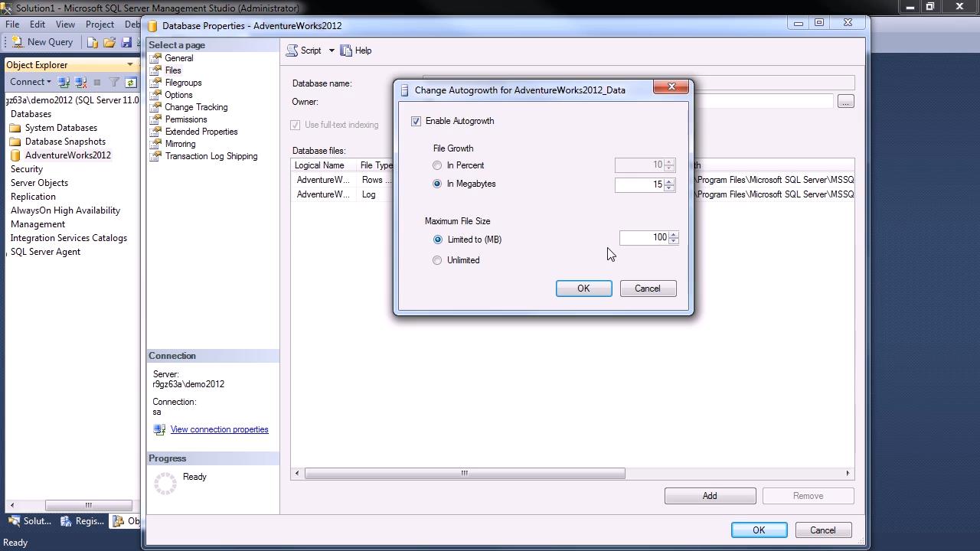Click the save disk icon in SSMS toolbar

[126, 42]
